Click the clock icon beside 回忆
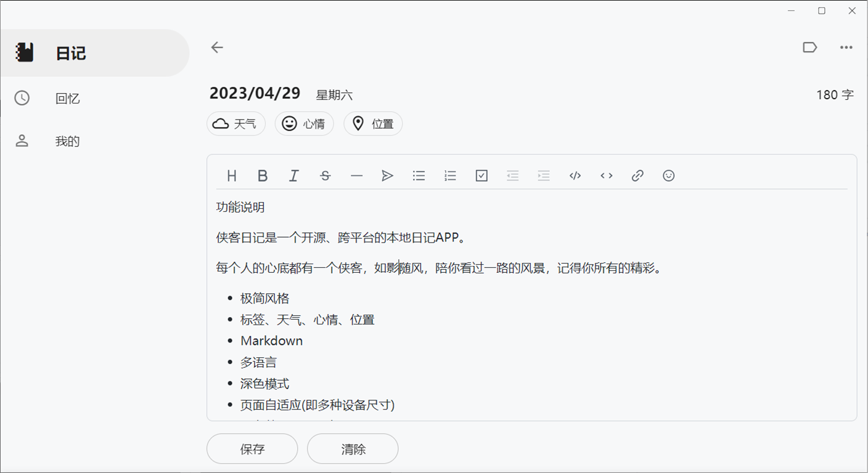The image size is (868, 473). coord(22,98)
